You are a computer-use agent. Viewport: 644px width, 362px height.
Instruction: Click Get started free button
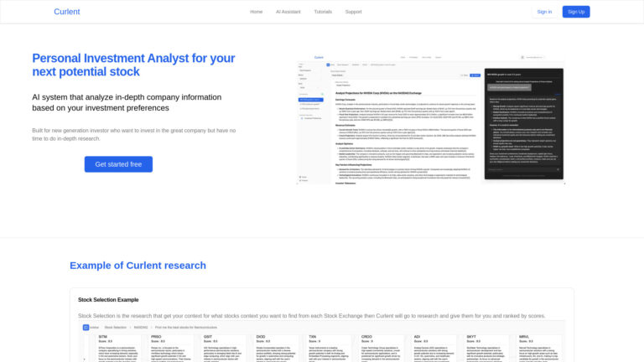pos(118,164)
